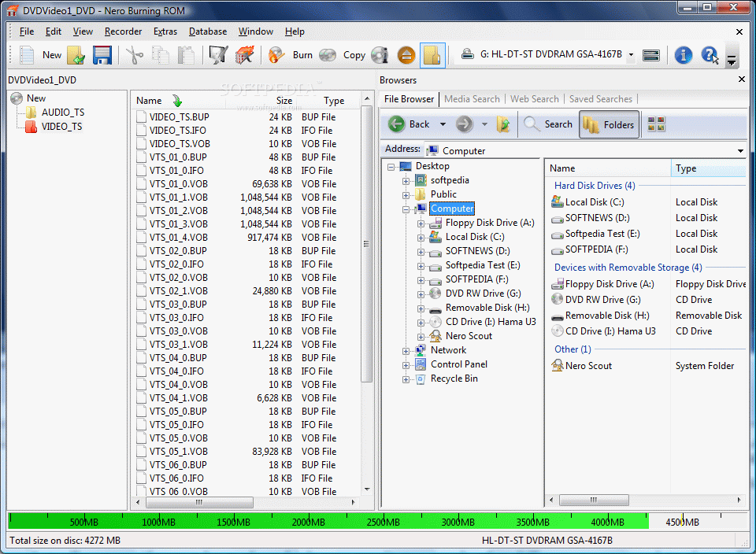Open the blue Info icon

tap(684, 55)
